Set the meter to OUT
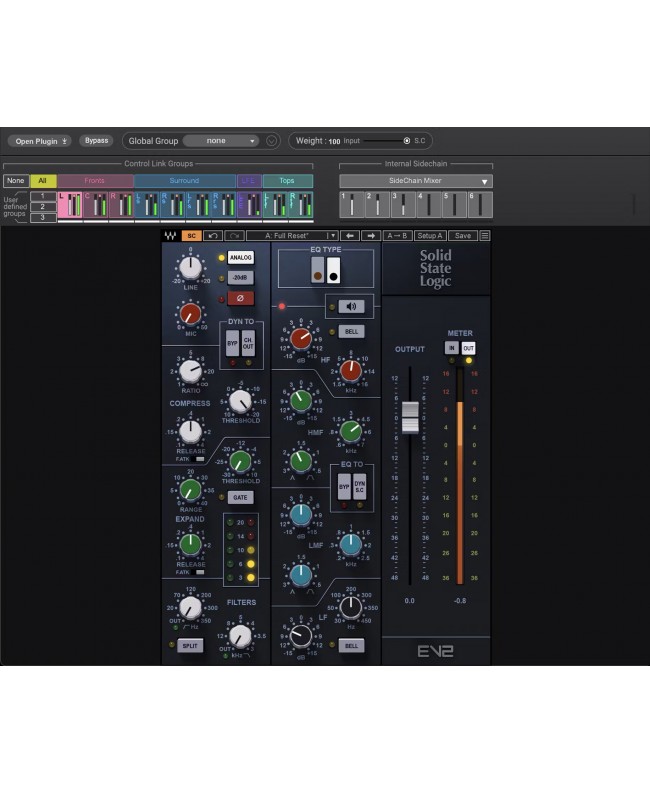This screenshot has width=650, height=794. (x=469, y=348)
